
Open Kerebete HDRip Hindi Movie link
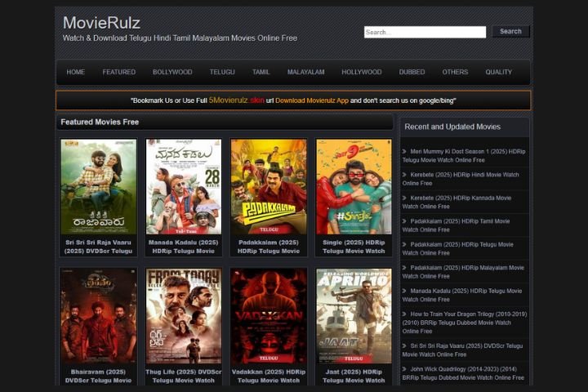(x=461, y=179)
